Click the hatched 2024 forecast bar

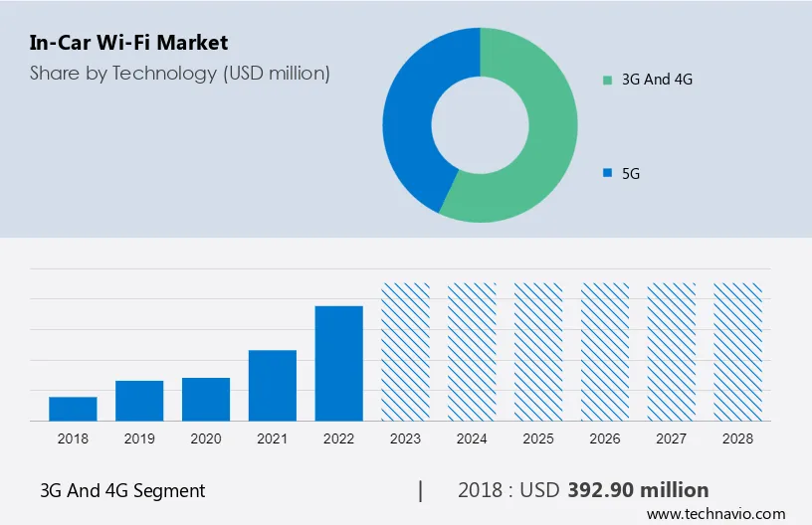(472, 352)
